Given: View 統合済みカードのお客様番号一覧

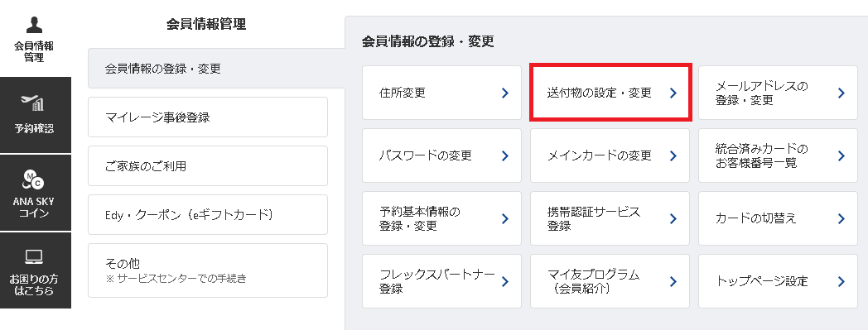Looking at the screenshot, I should click(x=778, y=155).
